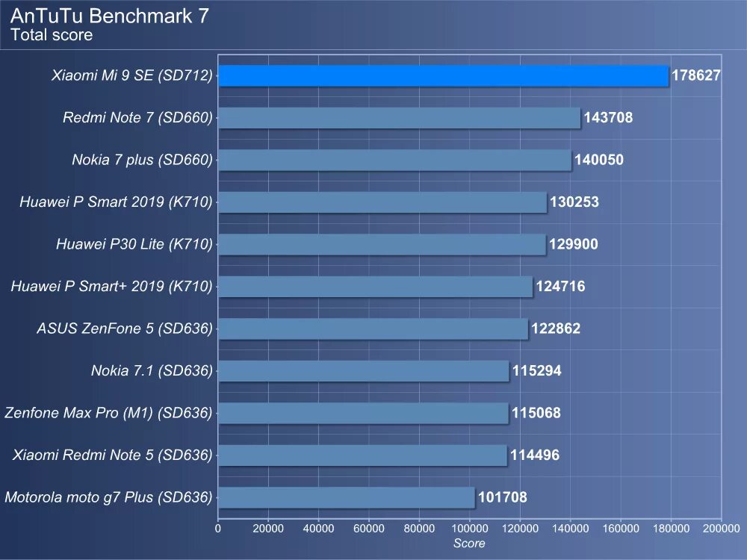Select the Xiaomi Mi 9 SE (SD712) label
Screen dimensions: 747x560
pos(132,75)
